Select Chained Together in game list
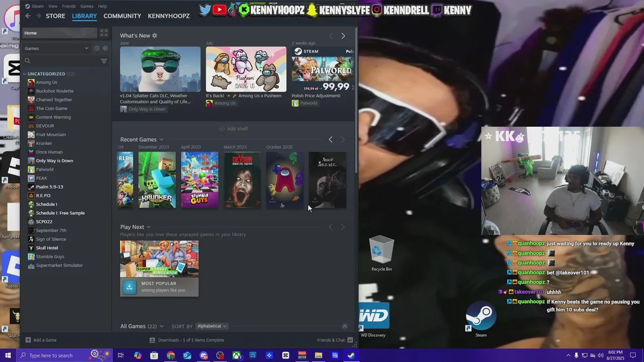This screenshot has width=644, height=362. (x=54, y=100)
